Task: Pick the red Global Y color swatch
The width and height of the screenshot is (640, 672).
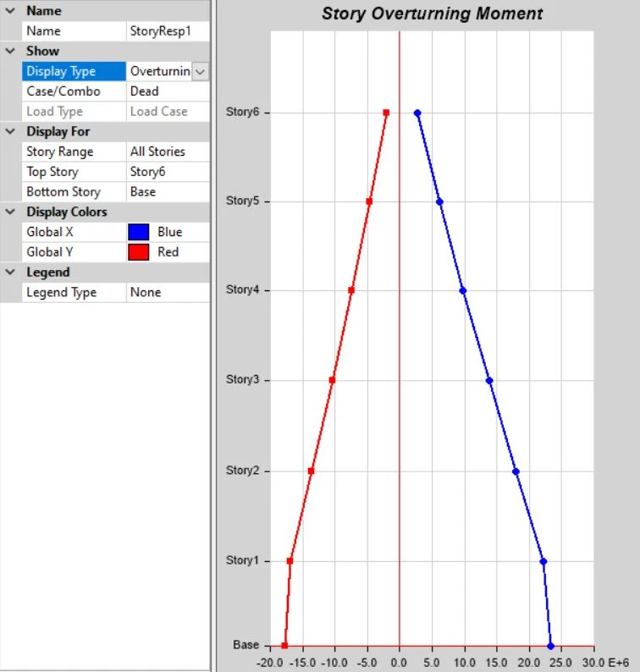Action: [x=139, y=252]
